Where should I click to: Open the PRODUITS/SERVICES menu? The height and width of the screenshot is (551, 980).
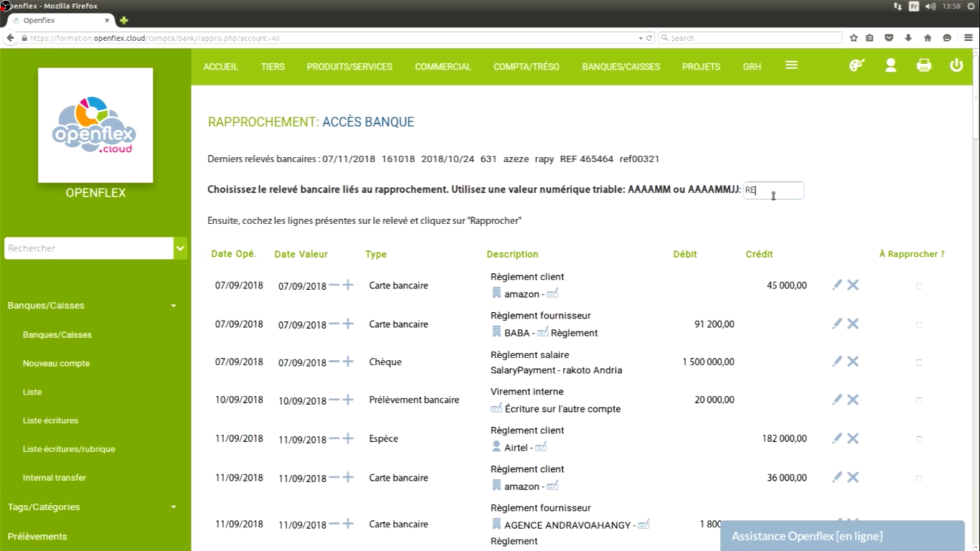349,67
